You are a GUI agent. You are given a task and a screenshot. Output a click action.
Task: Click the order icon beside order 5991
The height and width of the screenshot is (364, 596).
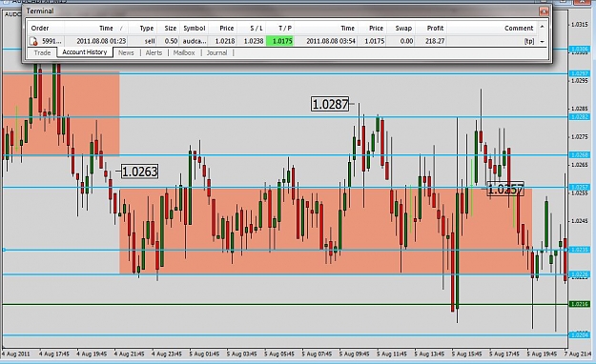(33, 41)
